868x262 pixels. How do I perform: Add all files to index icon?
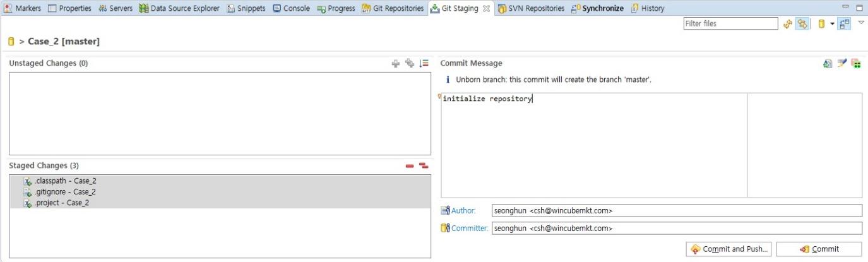(x=410, y=63)
